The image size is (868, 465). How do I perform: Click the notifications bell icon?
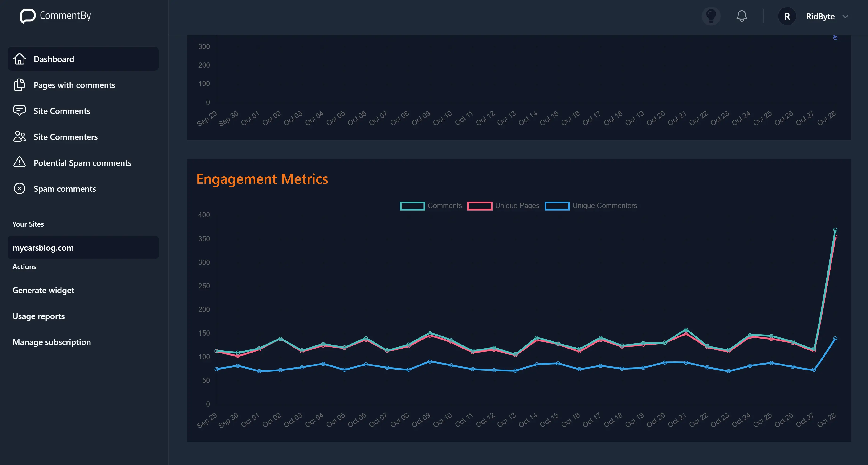[741, 16]
